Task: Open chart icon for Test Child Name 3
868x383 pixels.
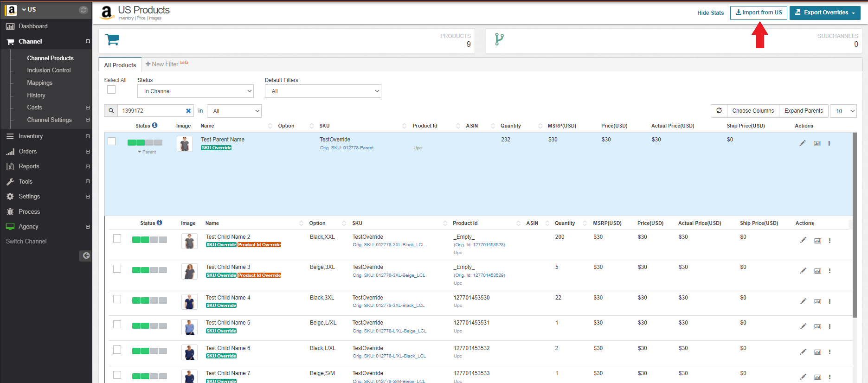Action: [x=817, y=271]
